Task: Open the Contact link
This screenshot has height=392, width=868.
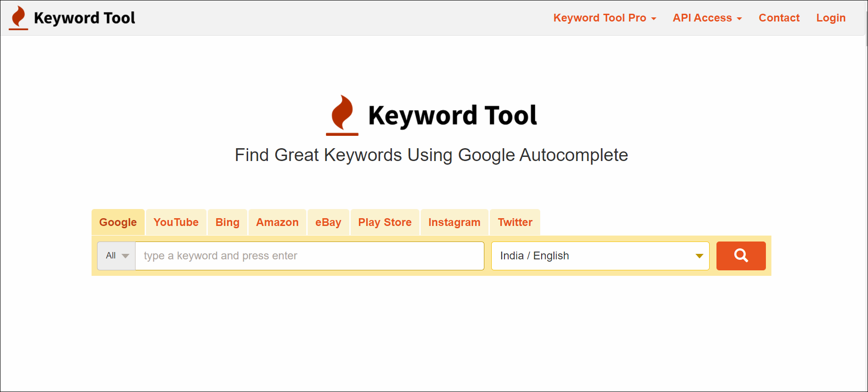Action: [x=779, y=18]
